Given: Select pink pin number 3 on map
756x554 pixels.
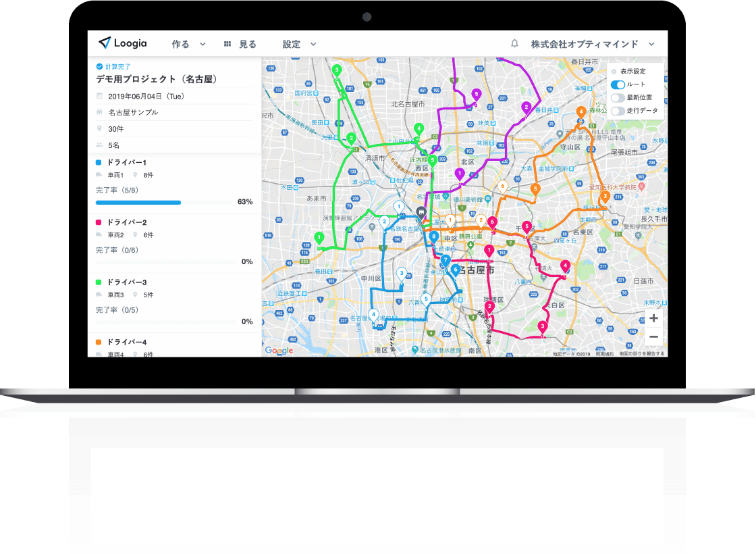Looking at the screenshot, I should pyautogui.click(x=542, y=326).
